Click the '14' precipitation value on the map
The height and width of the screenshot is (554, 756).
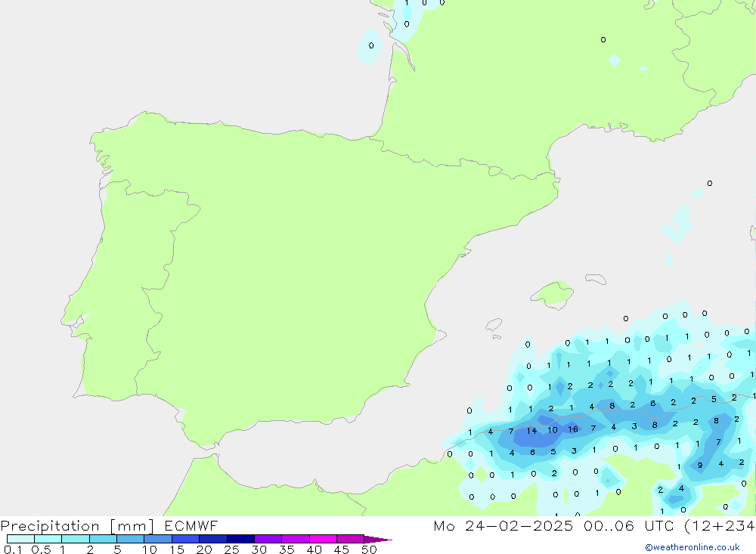(x=531, y=431)
